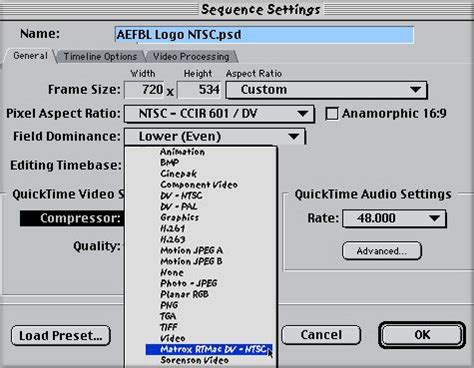The image size is (474, 368).
Task: Open the Aspect Ratio Custom dropdown
Action: [x=326, y=90]
